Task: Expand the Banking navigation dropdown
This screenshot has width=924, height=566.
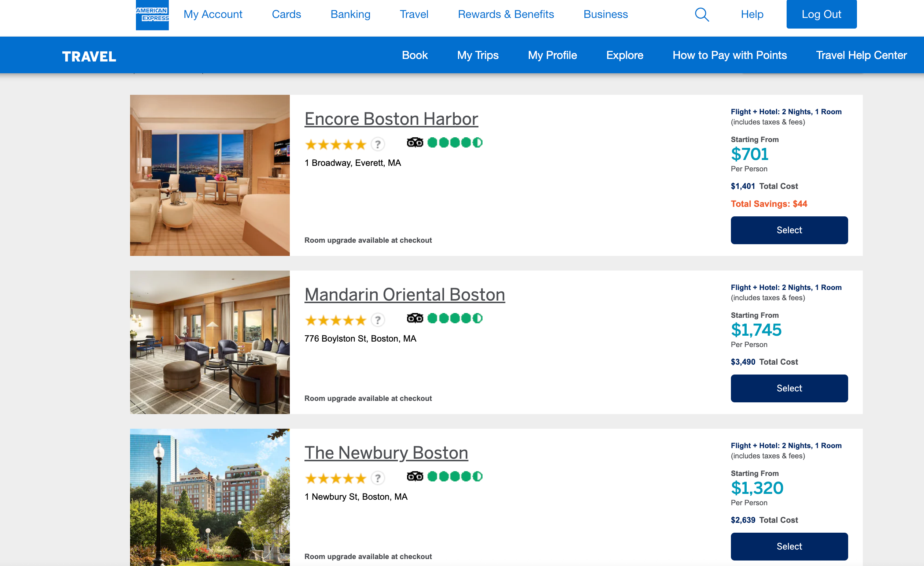Action: point(349,15)
